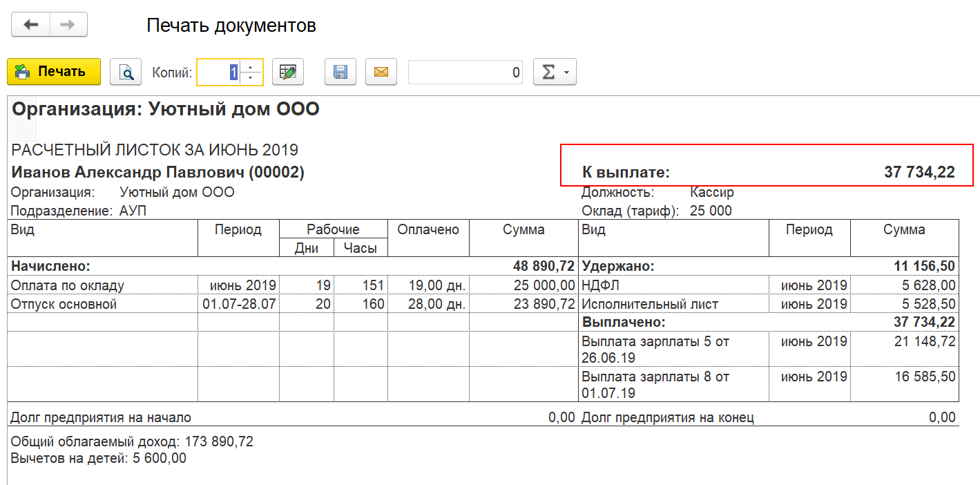980x485 pixels.
Task: Open print preview with the magnifier icon
Action: pyautogui.click(x=126, y=72)
